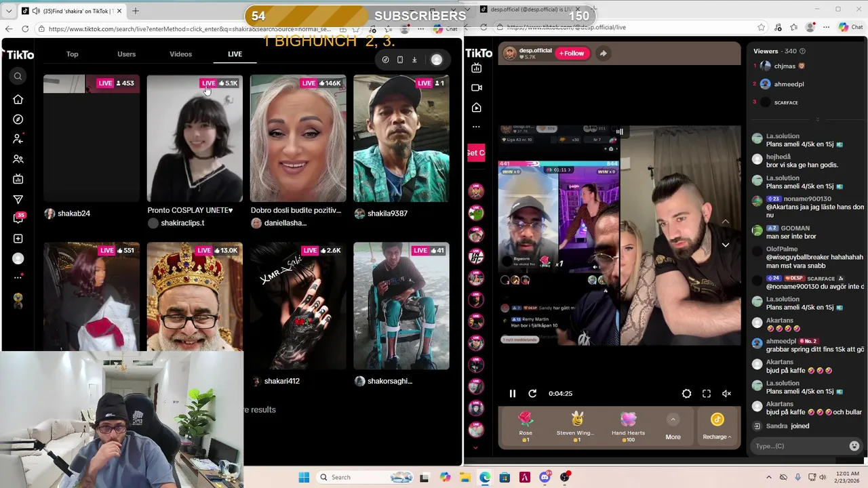The image size is (868, 488).
Task: Open Copilot Chat in right browser
Action: (850, 27)
